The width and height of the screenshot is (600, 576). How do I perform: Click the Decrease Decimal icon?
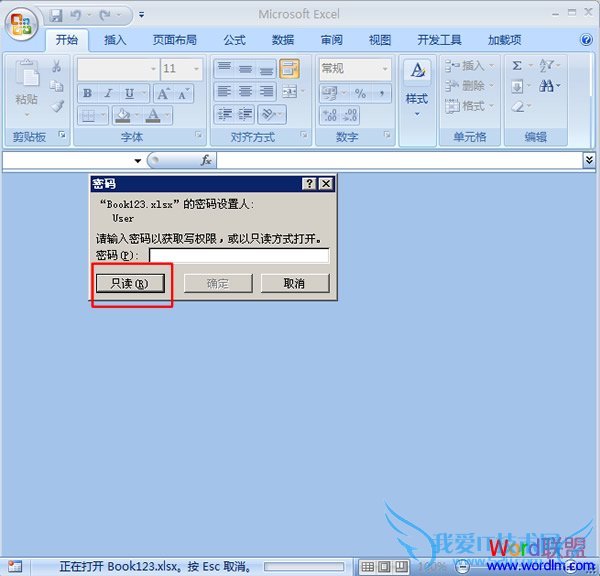pyautogui.click(x=351, y=115)
